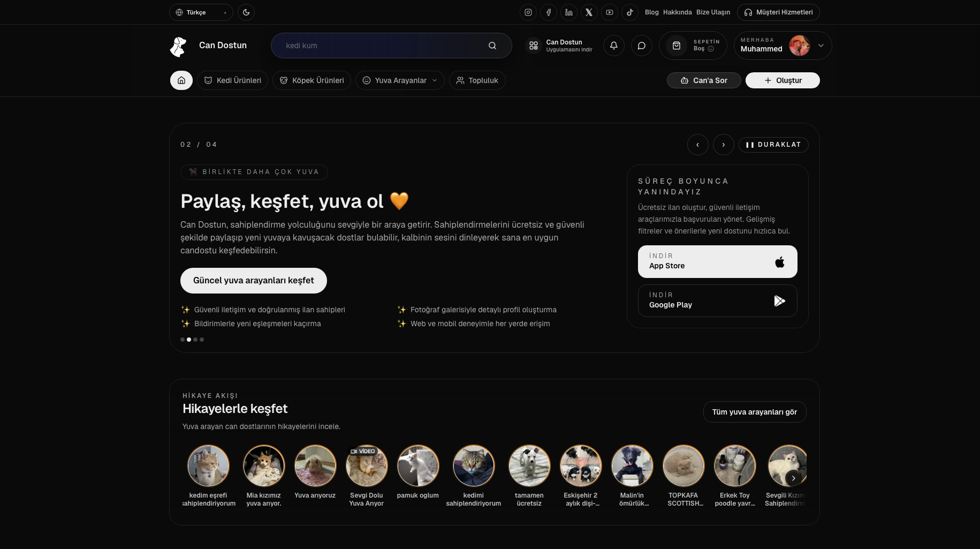Open messages chat icon
This screenshot has height=549, width=980.
pos(641,46)
